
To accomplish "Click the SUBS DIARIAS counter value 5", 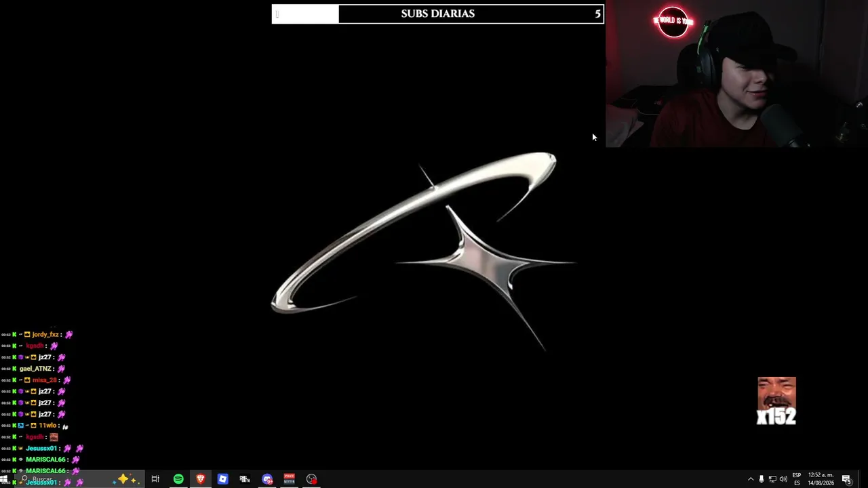I will 597,14.
